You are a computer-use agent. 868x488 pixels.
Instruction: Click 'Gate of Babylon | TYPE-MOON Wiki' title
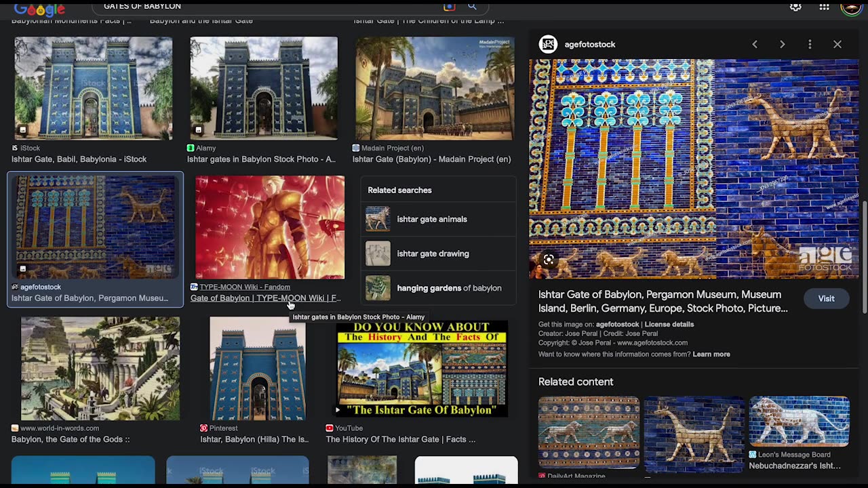pyautogui.click(x=265, y=298)
